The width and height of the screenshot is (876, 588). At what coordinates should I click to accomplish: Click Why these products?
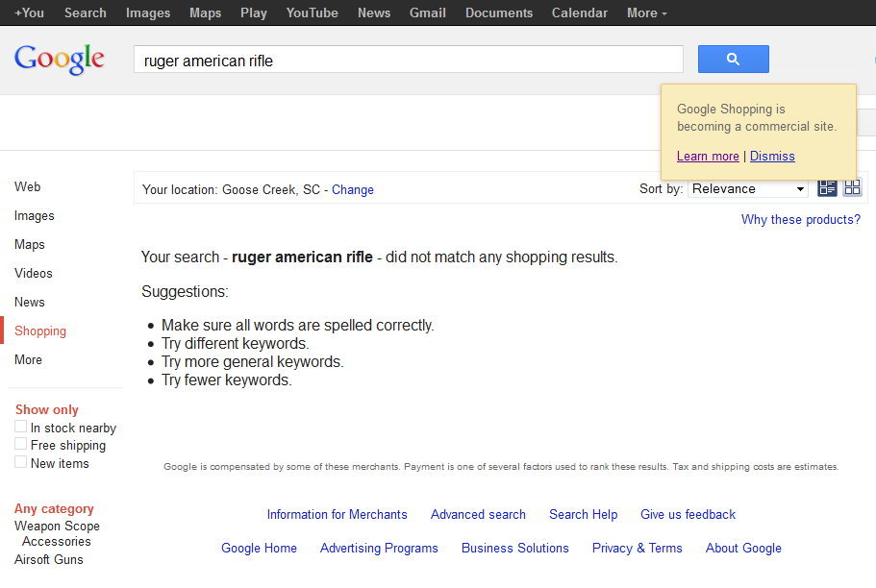800,219
